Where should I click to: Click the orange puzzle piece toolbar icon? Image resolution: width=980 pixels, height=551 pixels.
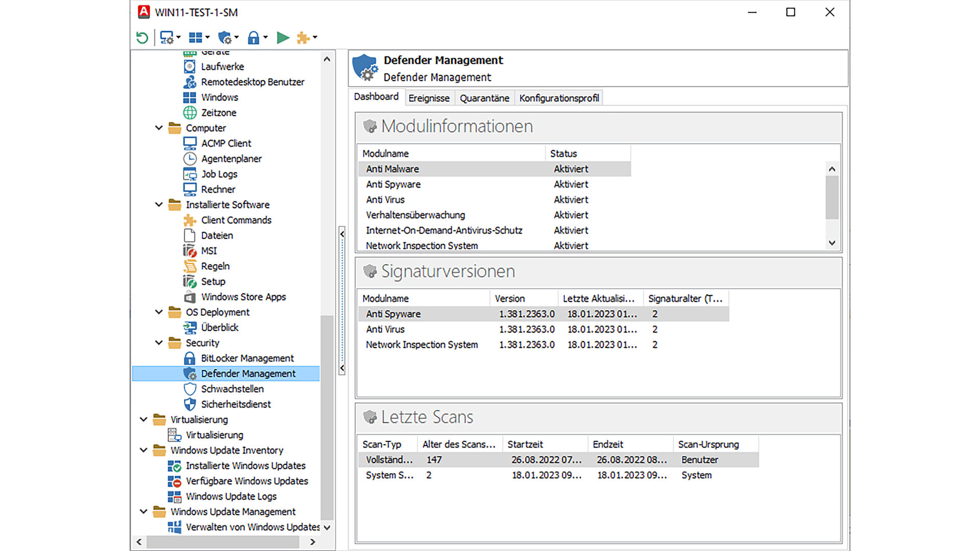click(303, 37)
